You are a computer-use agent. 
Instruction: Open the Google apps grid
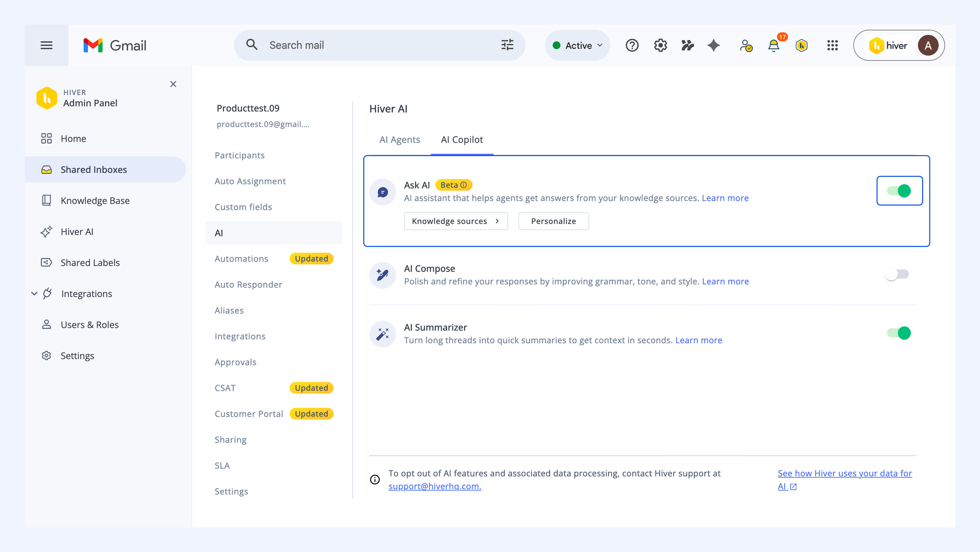pos(832,45)
